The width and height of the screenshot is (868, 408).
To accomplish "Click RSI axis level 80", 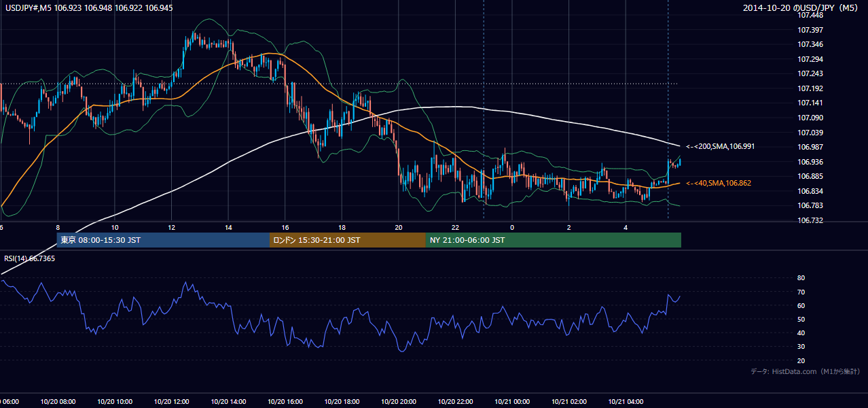I will coord(801,278).
